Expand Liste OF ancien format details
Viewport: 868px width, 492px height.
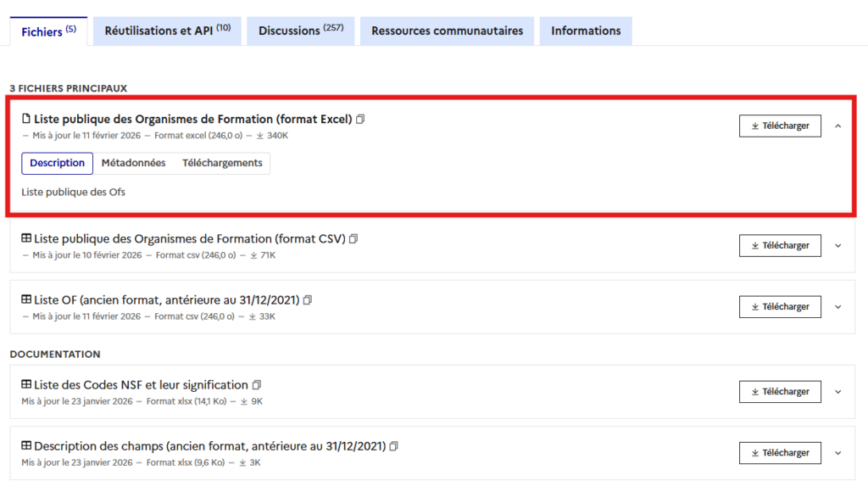(x=837, y=307)
